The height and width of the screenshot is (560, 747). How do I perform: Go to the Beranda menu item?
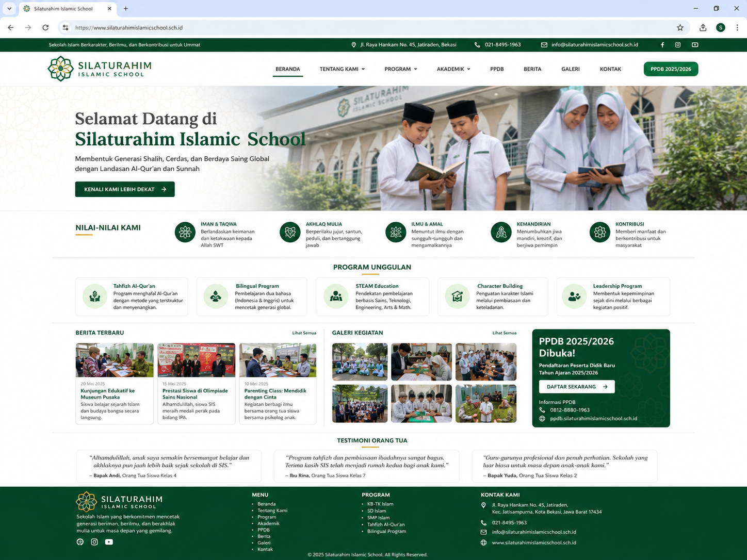tap(288, 69)
